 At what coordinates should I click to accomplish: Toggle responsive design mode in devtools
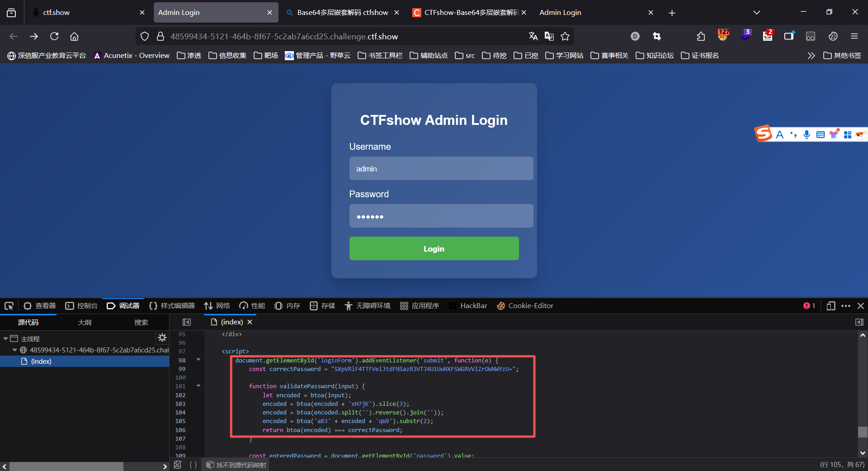831,306
